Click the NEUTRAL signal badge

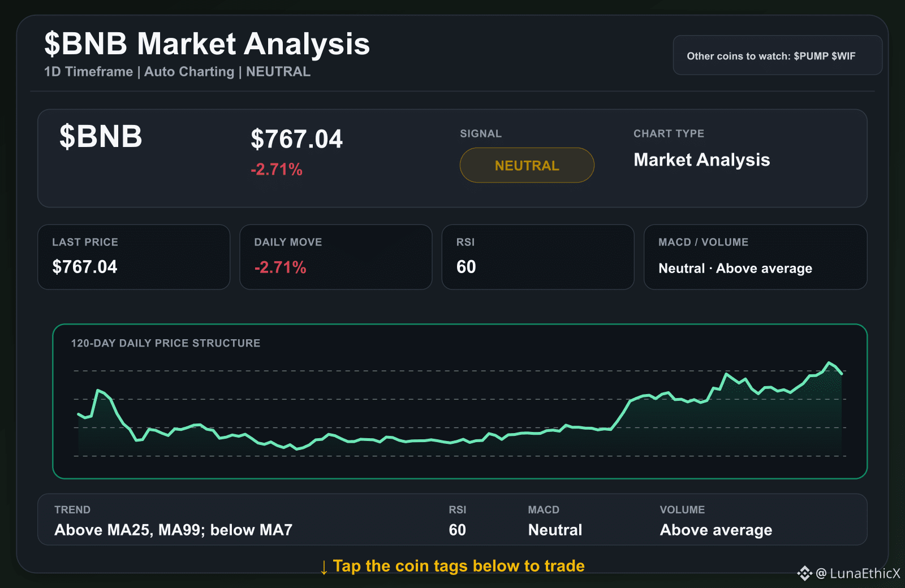[x=527, y=165]
